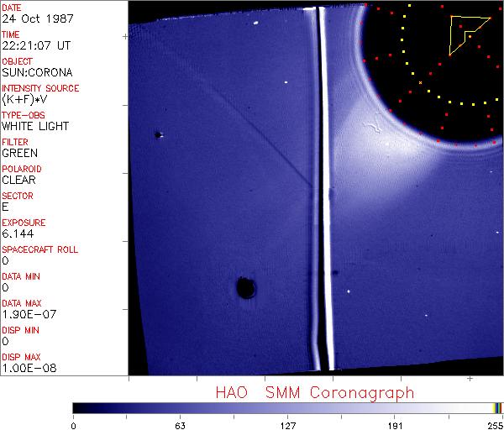The width and height of the screenshot is (504, 430).
Task: Click the white squiggle artifact near the disk edge
Action: 370,128
